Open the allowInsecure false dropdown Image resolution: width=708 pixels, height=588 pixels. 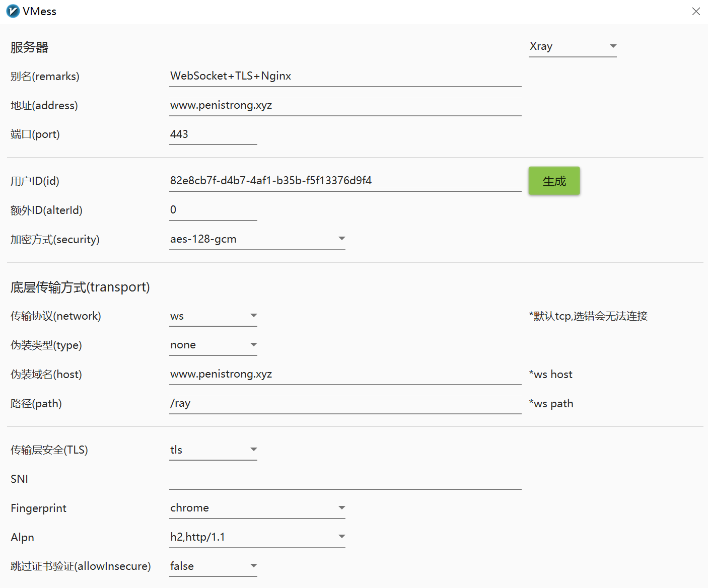tap(213, 566)
